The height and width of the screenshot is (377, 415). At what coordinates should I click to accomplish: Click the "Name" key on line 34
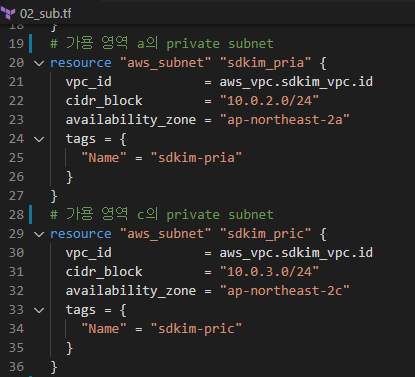click(x=104, y=329)
